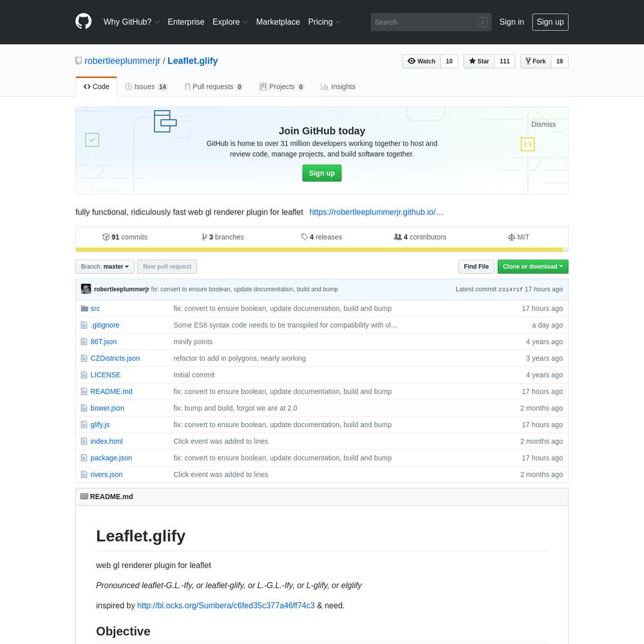
Task: Click the glify.js file icon
Action: 84,424
